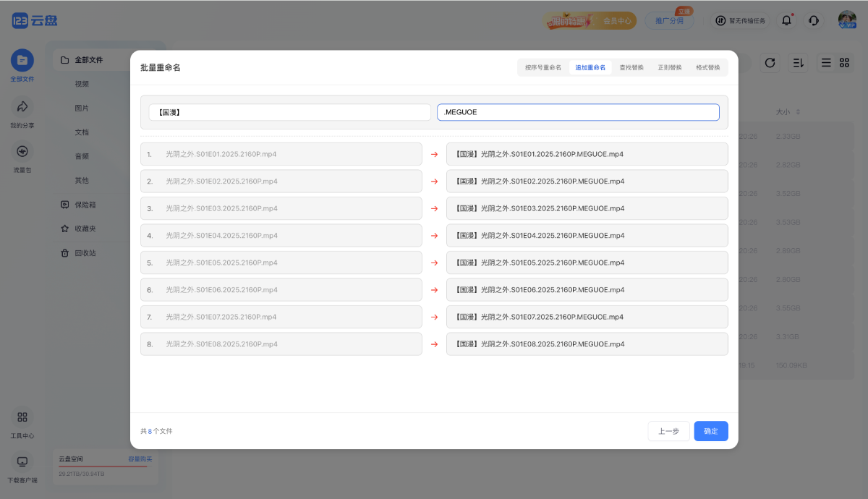Click 上一步 to go back
Screen dimensions: 868x499
point(668,431)
